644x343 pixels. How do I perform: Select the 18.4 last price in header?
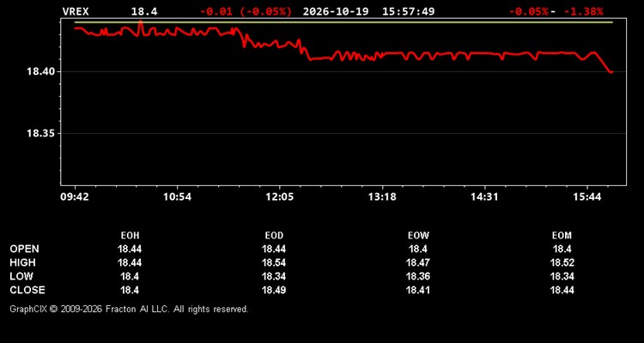pyautogui.click(x=144, y=11)
